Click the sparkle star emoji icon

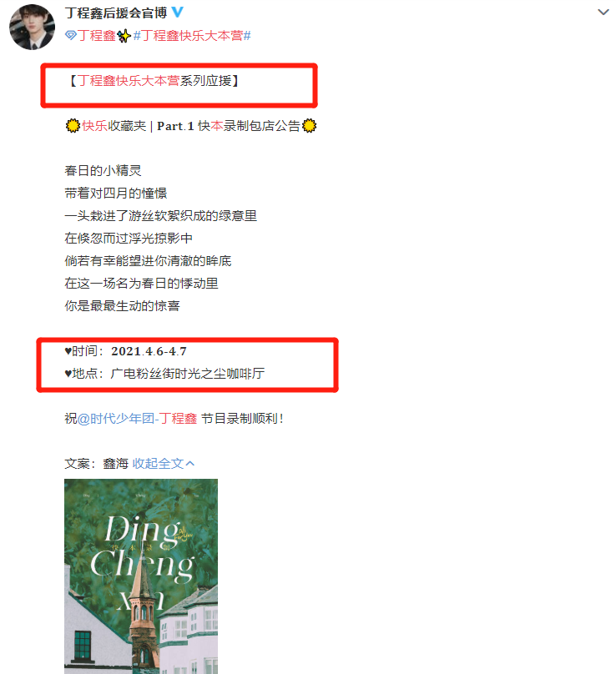click(124, 36)
